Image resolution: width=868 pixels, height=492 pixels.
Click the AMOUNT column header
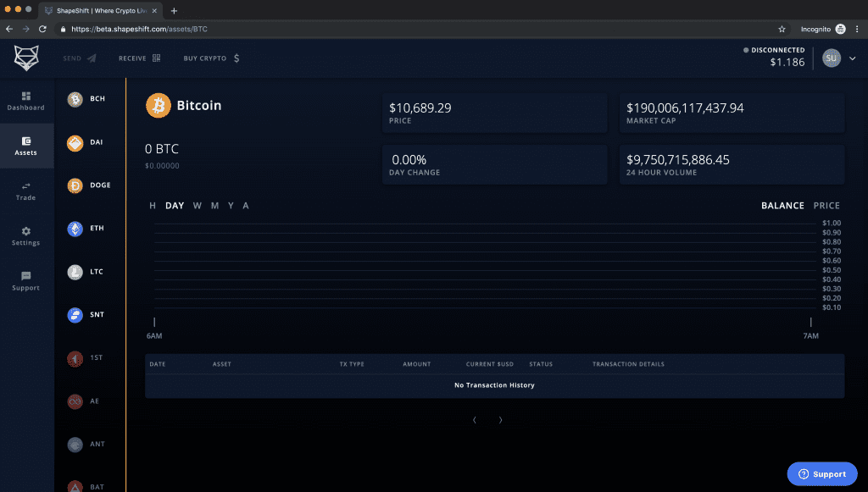pyautogui.click(x=416, y=364)
